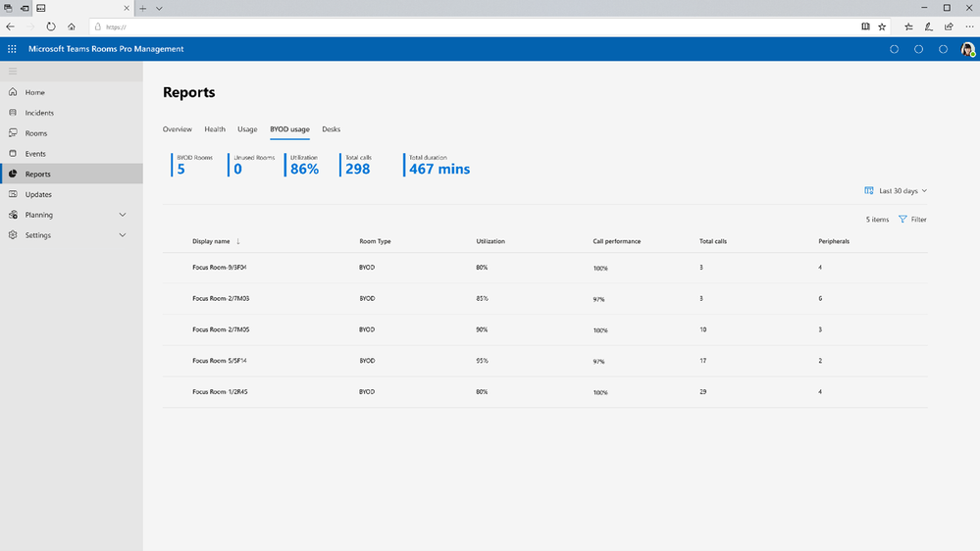
Task: Open Focus Room-2/7M05 row
Action: point(545,329)
